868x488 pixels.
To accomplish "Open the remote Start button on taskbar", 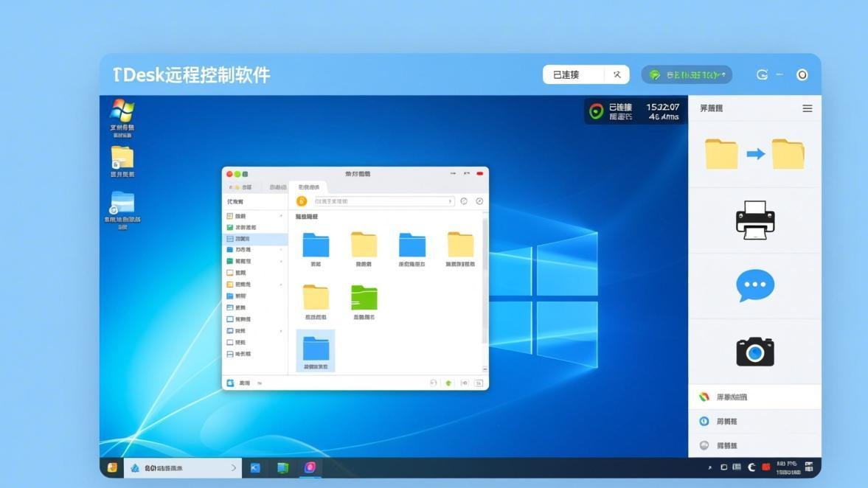I will pos(112,467).
